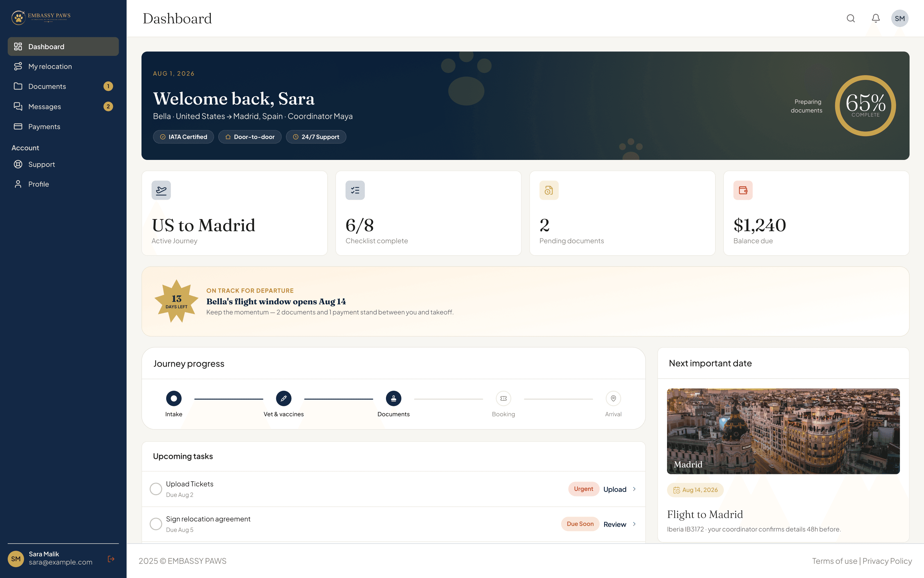Click the Door-to-door badge
The height and width of the screenshot is (578, 924).
(x=250, y=137)
